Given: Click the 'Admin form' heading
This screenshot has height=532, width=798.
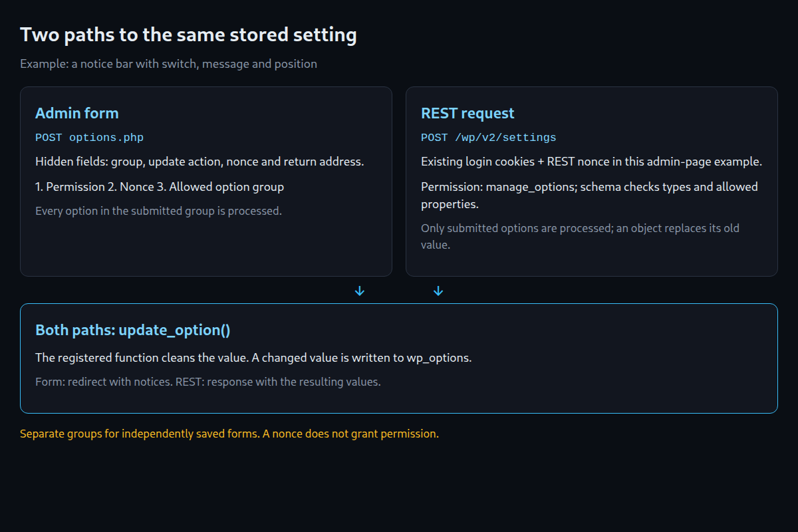Looking at the screenshot, I should [77, 113].
